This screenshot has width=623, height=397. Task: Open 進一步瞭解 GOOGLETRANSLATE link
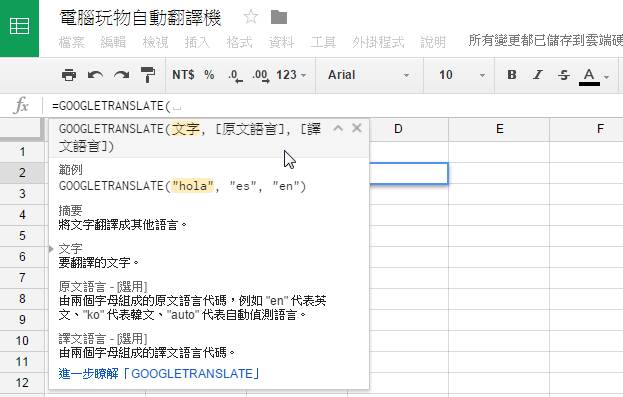159,374
